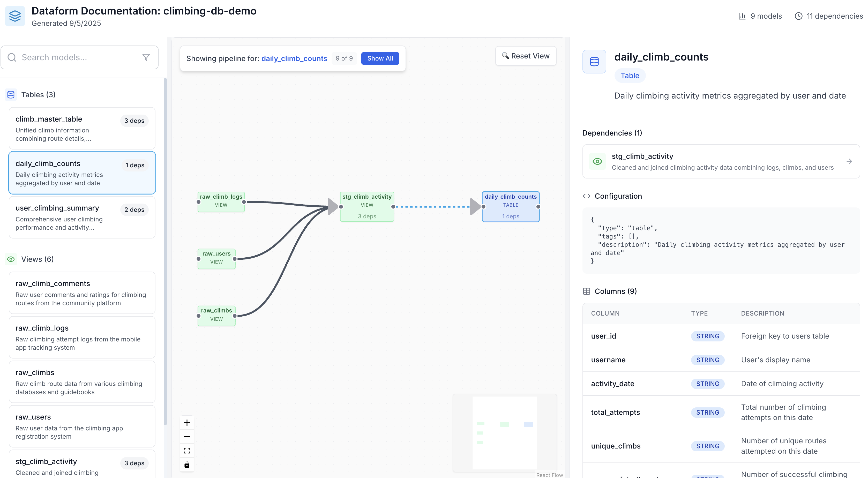
Task: Click the activity_date column name
Action: (x=612, y=384)
